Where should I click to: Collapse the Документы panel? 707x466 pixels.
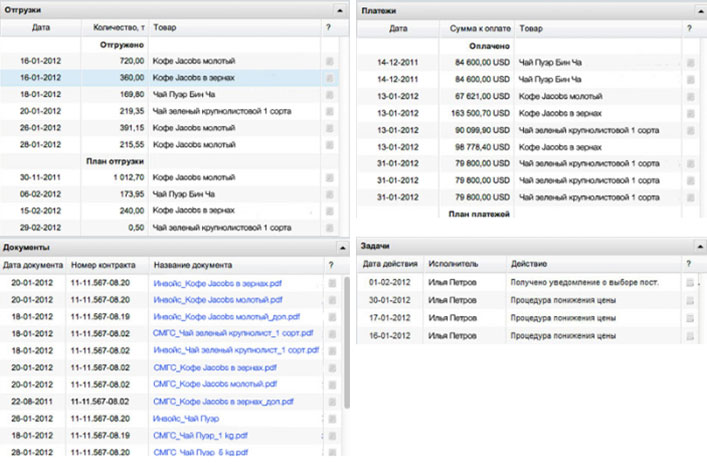coord(342,248)
